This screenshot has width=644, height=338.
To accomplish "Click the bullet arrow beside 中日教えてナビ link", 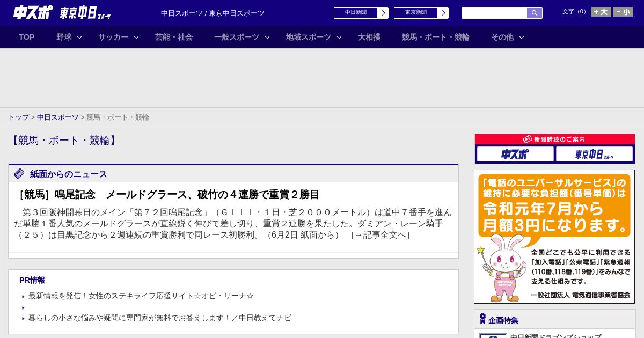I will click(24, 319).
